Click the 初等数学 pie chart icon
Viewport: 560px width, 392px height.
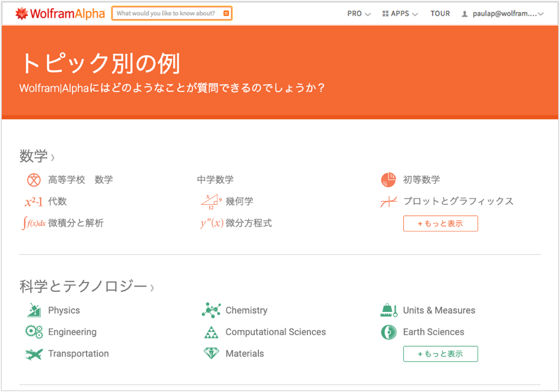(388, 180)
